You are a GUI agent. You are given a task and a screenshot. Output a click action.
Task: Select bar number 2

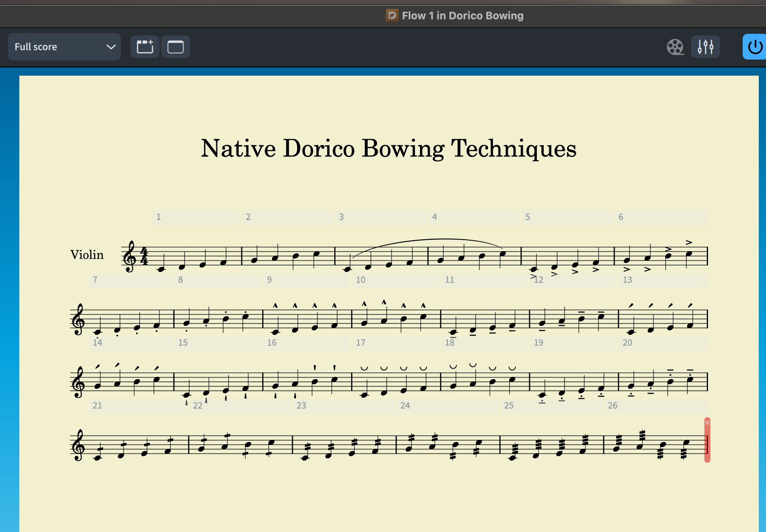click(248, 217)
